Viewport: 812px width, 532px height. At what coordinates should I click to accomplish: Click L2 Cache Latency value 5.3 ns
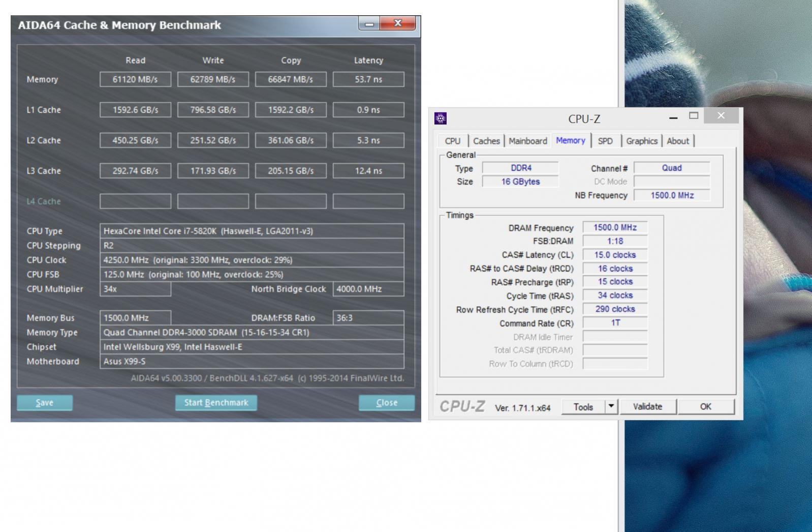[368, 140]
